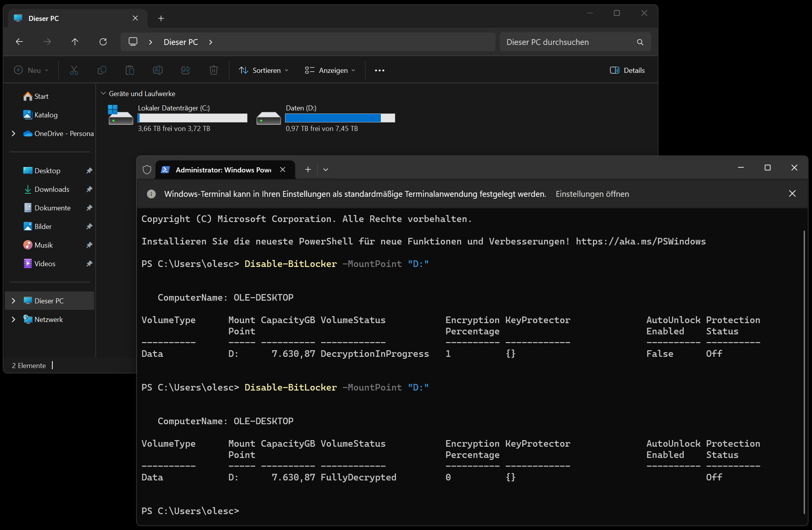Open Downloads in the sidebar
The height and width of the screenshot is (530, 812).
52,189
